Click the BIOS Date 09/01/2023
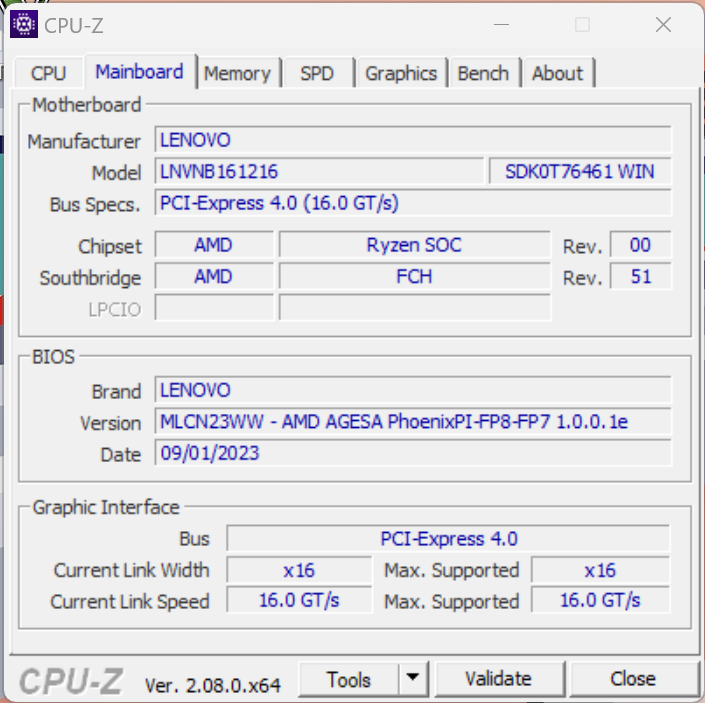705x703 pixels. [413, 453]
